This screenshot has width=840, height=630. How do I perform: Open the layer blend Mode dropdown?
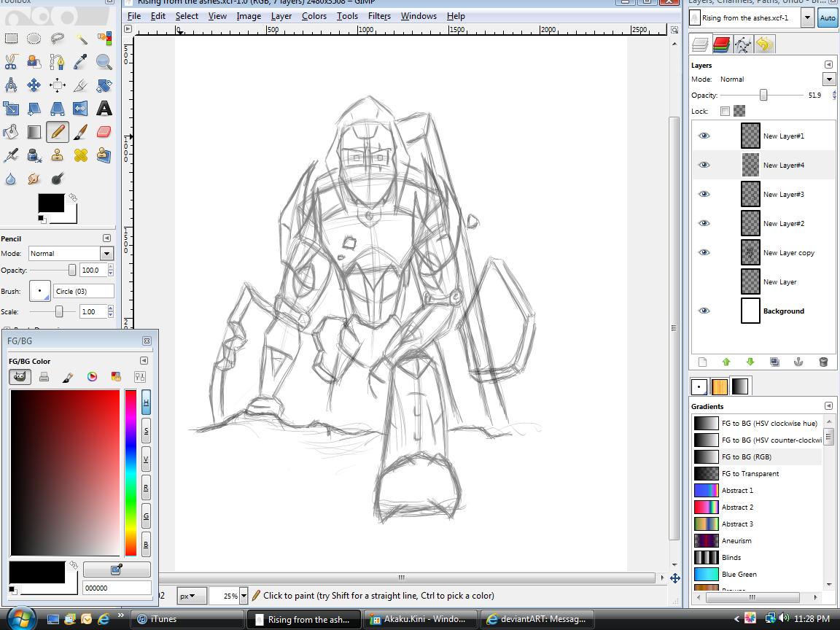[x=829, y=79]
